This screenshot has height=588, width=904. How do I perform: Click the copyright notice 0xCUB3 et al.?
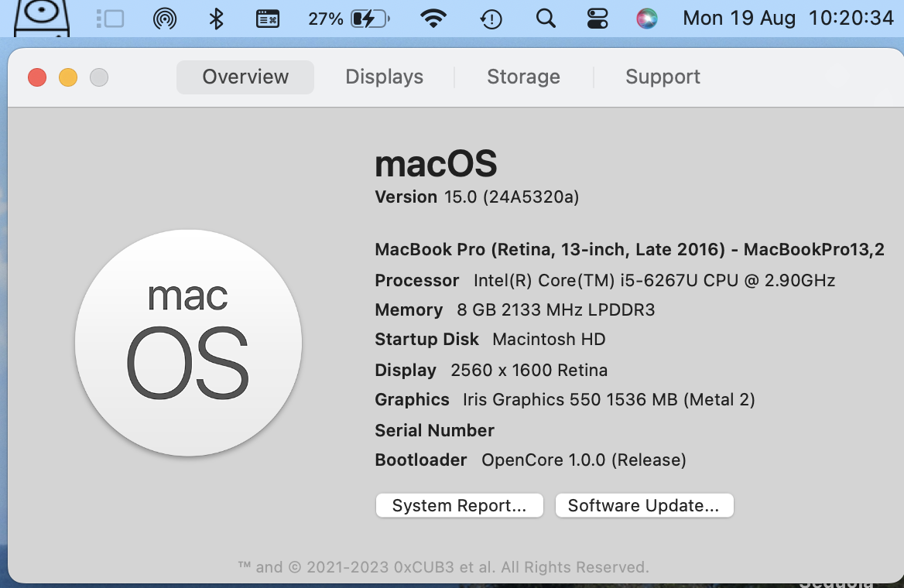(443, 567)
